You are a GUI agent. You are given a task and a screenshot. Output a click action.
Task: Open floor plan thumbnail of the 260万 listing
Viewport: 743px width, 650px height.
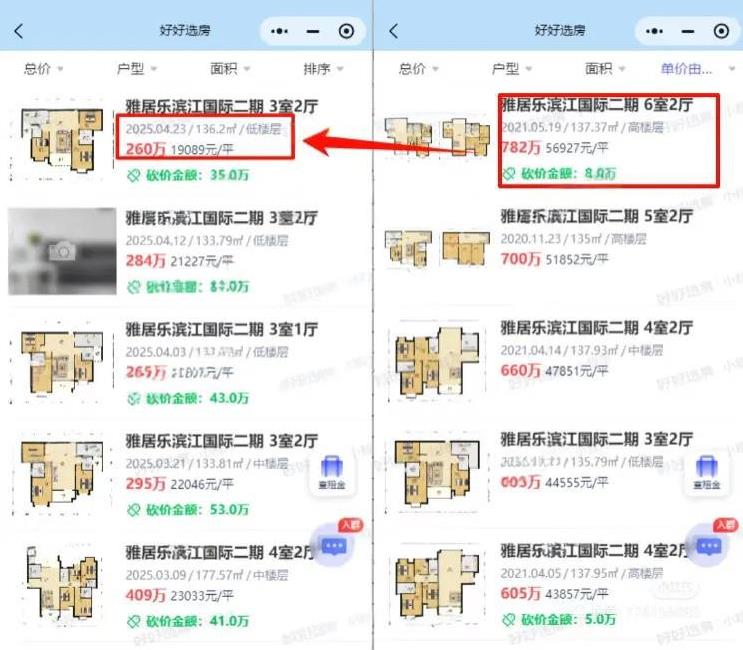(x=62, y=140)
